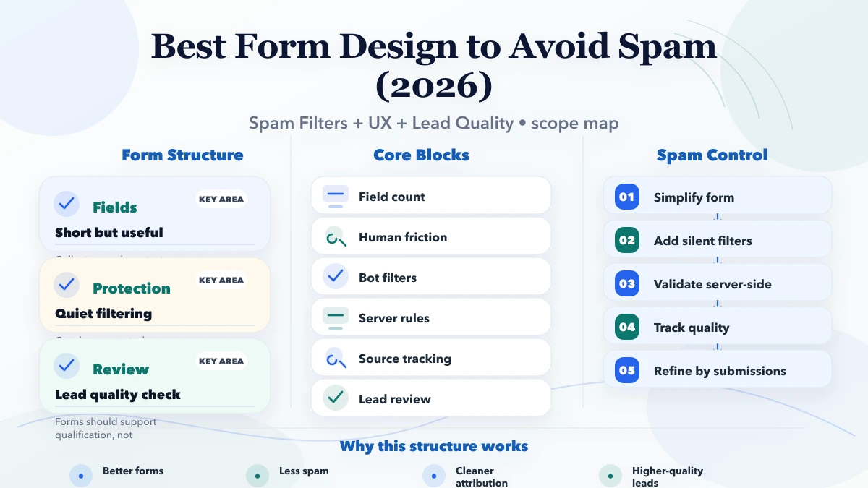This screenshot has width=868, height=488.
Task: Click the 'Server rules' label
Action: 394,318
